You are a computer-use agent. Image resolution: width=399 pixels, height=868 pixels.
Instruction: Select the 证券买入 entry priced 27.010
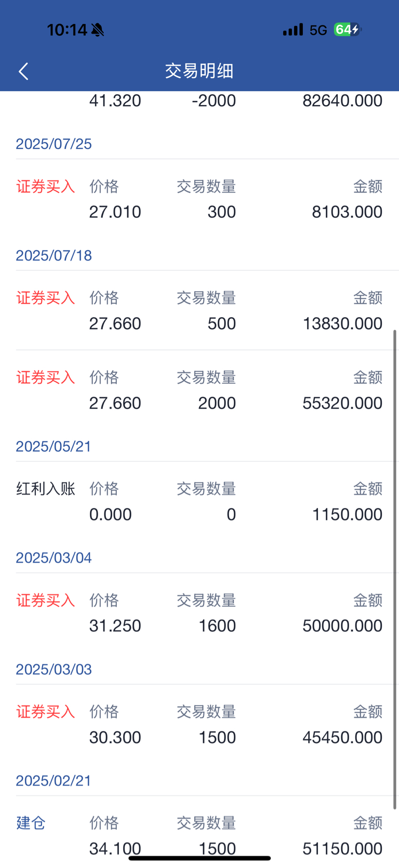[199, 199]
